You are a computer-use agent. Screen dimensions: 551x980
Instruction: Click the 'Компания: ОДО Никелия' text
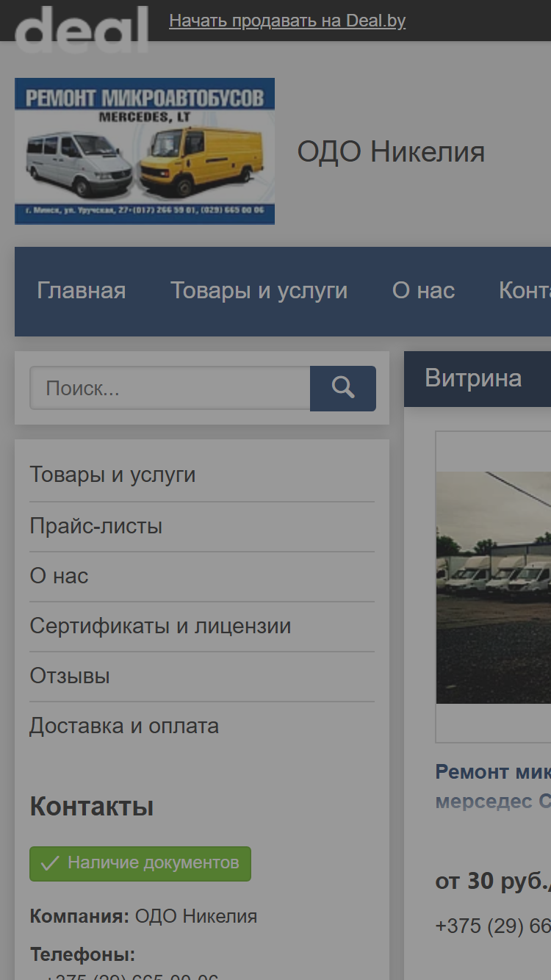point(143,916)
